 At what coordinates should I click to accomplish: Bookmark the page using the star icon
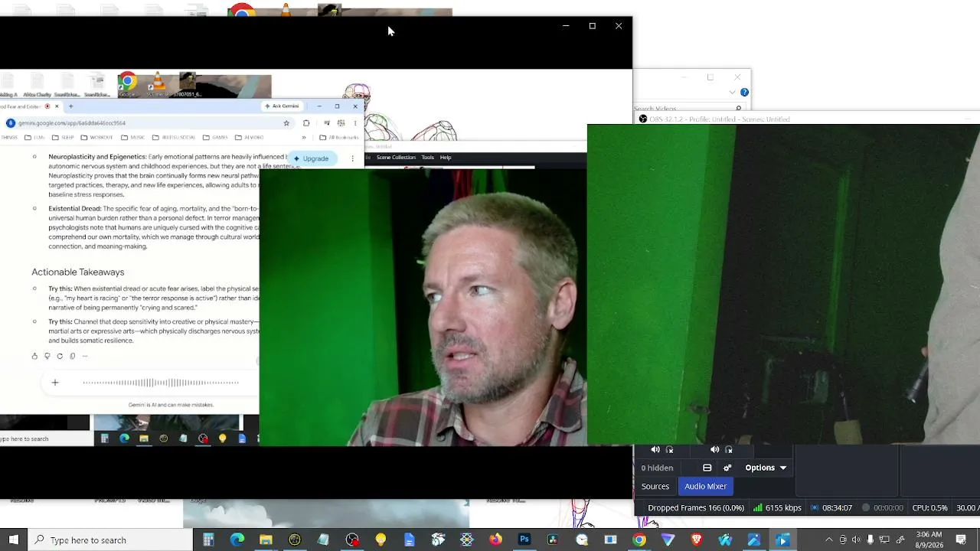point(286,122)
